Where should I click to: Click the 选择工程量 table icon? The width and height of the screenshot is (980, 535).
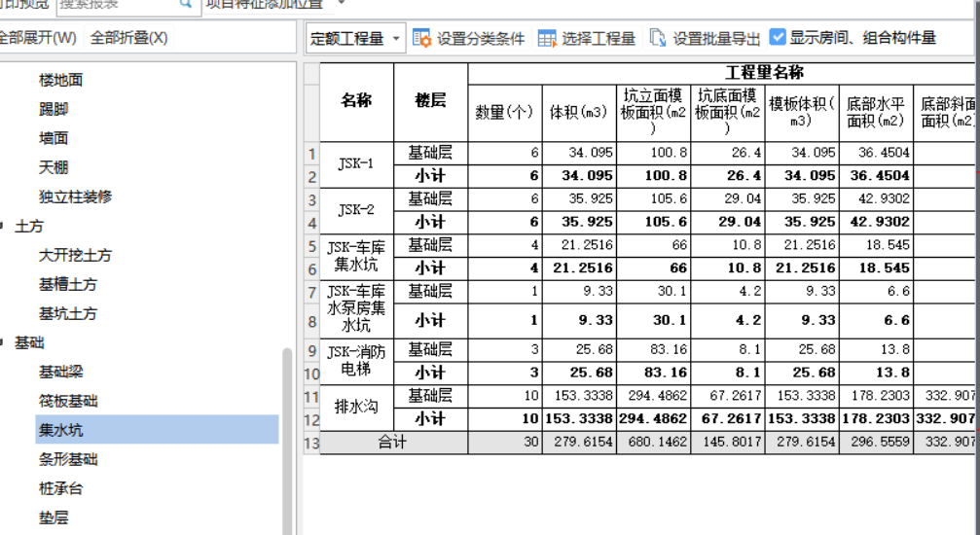point(547,38)
